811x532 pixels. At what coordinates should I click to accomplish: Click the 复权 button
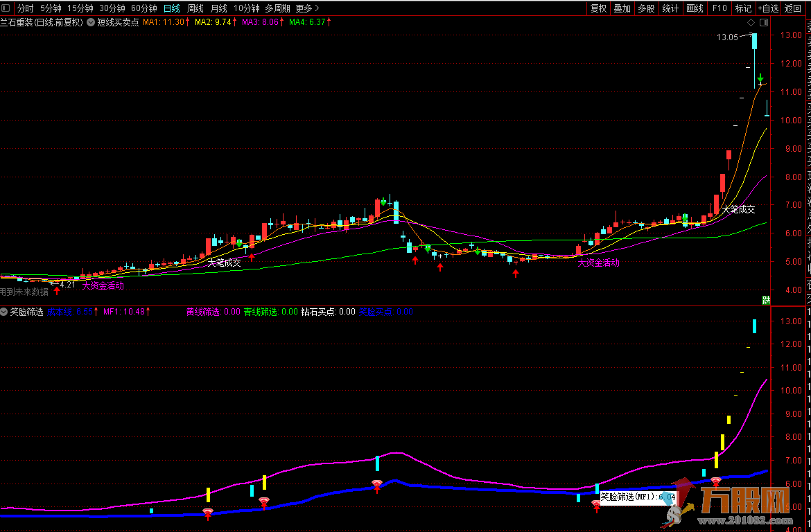coord(598,8)
